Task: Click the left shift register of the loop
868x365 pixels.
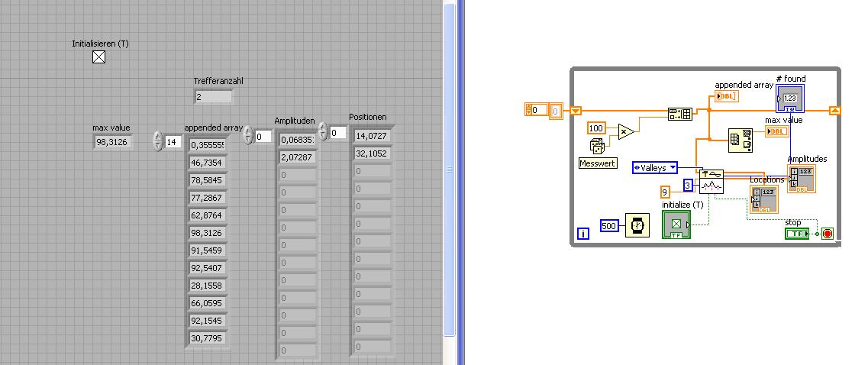Action: coord(576,111)
